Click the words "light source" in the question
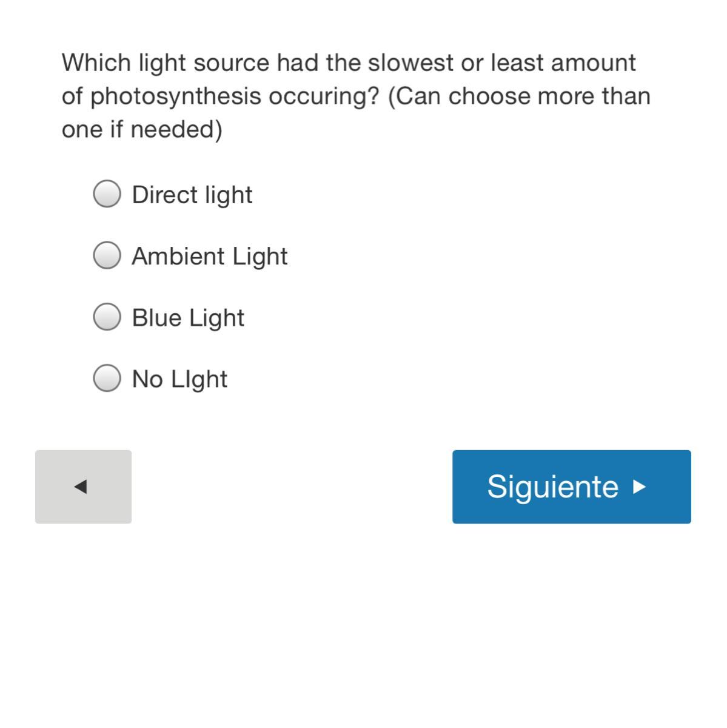Image resolution: width=727 pixels, height=728 pixels. pos(204,63)
